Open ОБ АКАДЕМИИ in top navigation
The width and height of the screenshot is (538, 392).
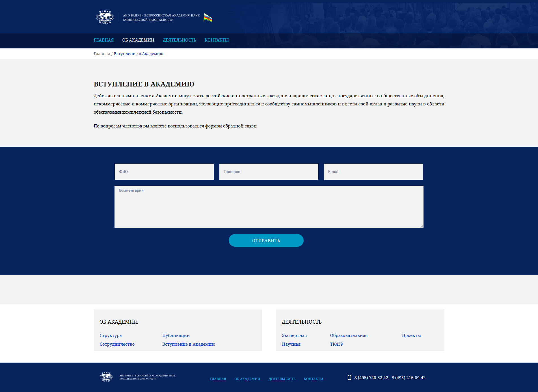[138, 40]
